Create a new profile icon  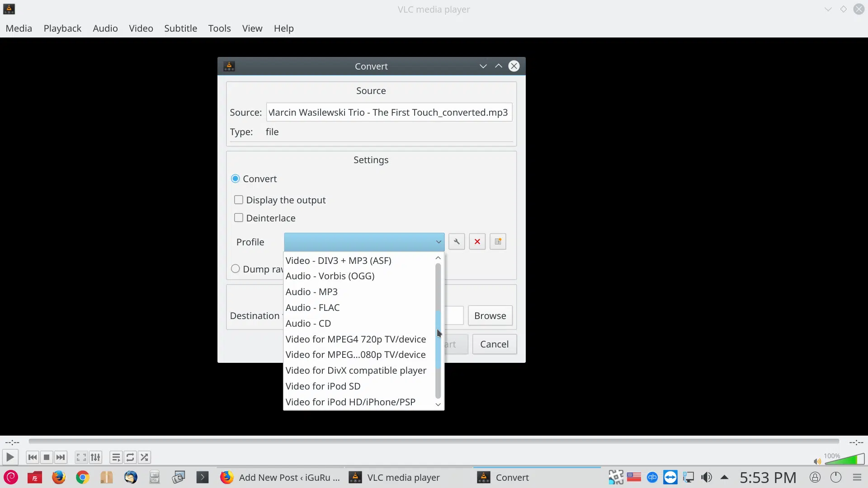click(x=498, y=242)
